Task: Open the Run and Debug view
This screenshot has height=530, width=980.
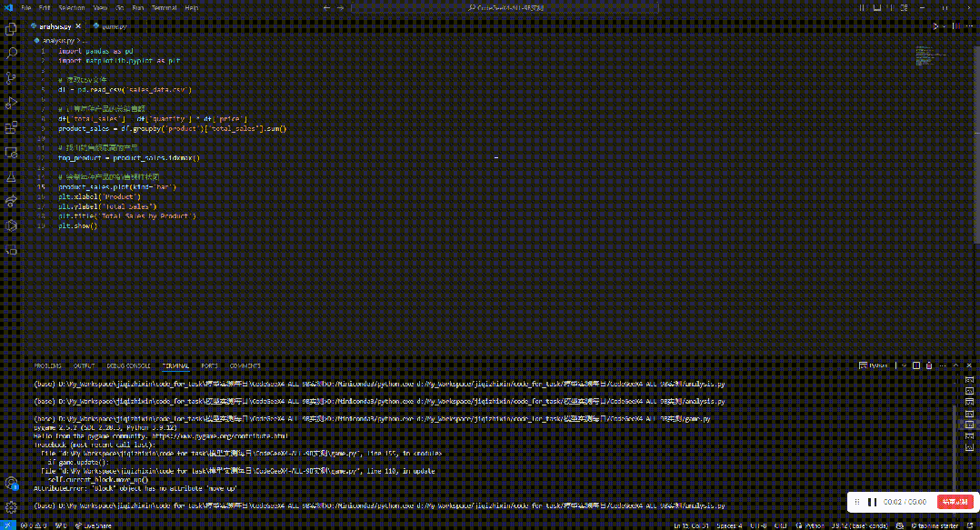Action: coord(11,103)
